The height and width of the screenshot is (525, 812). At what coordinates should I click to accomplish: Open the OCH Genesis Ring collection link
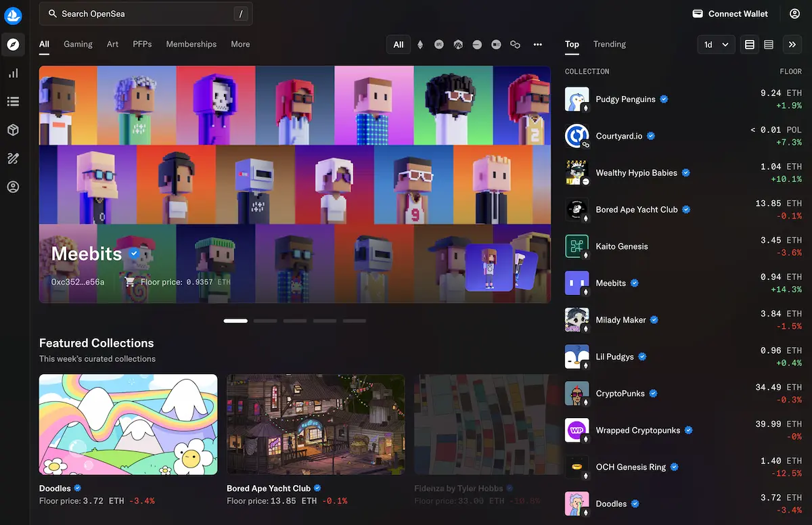631,467
